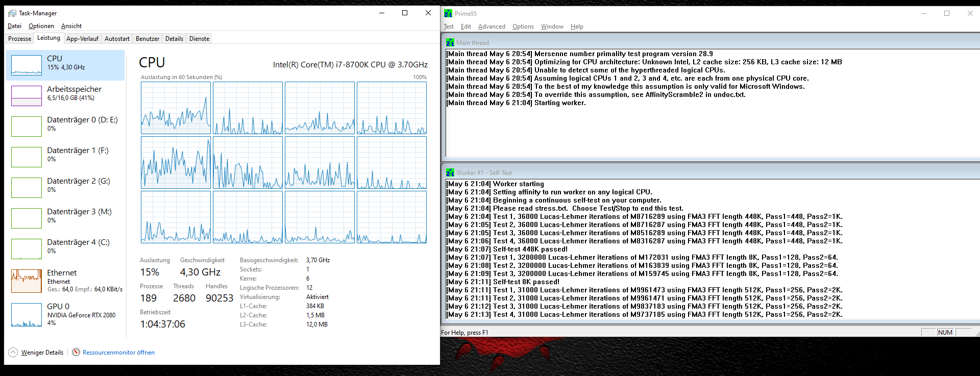Open the Ansicht menu in Task-Manager
Image resolution: width=980 pixels, height=376 pixels.
click(71, 26)
